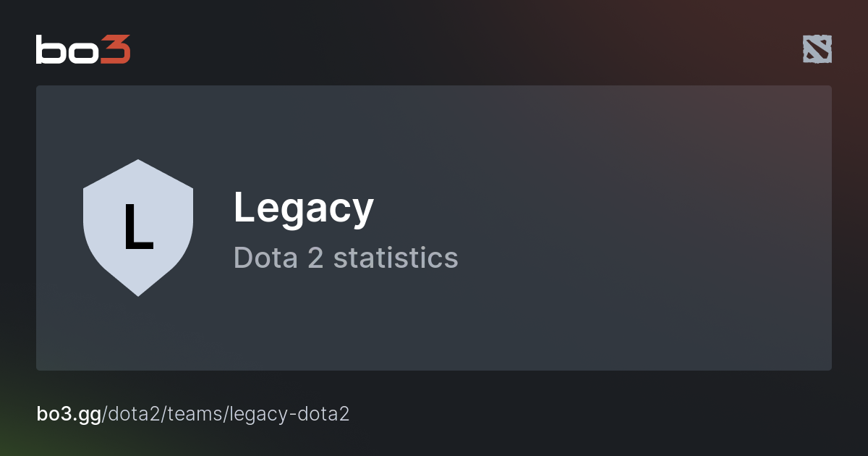Select the Legacy team shield emblem
868x456 pixels.
pyautogui.click(x=137, y=227)
